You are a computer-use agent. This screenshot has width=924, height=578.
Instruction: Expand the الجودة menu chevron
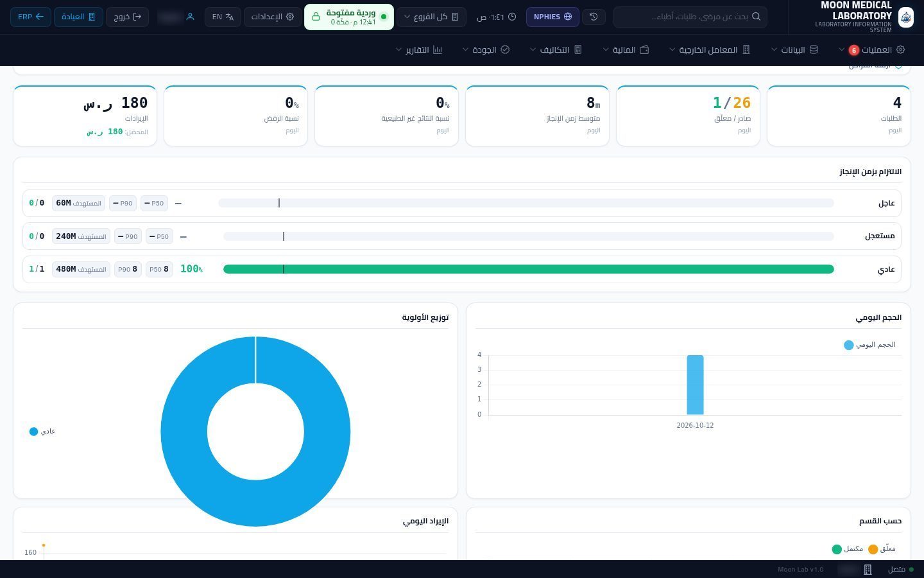pos(466,49)
